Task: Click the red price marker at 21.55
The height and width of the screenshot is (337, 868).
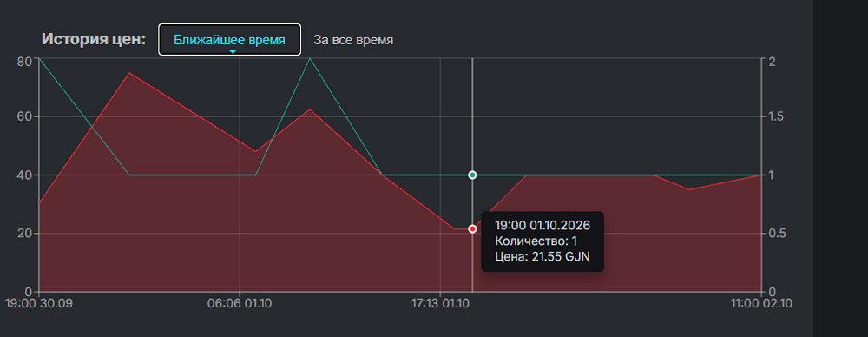Action: tap(472, 229)
